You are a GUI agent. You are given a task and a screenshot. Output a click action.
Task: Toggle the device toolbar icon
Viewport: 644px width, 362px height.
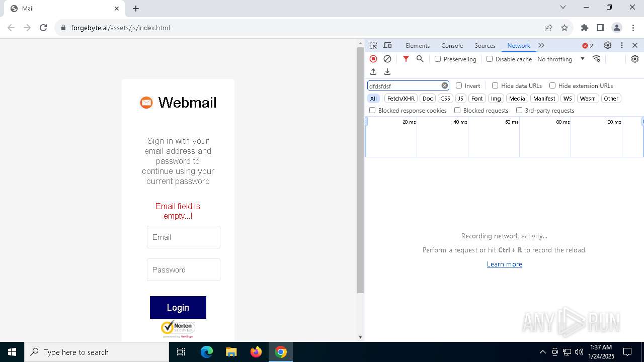(x=387, y=45)
